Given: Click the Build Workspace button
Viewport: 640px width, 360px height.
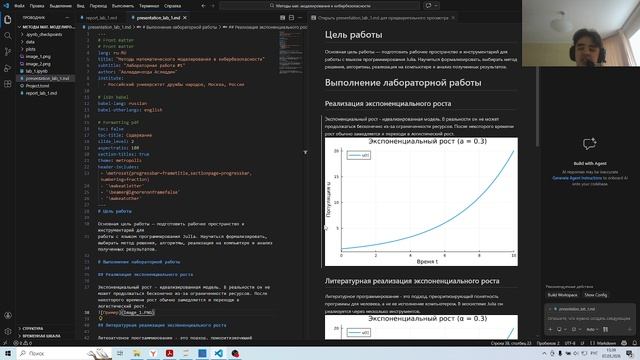Looking at the screenshot, I should click(562, 295).
